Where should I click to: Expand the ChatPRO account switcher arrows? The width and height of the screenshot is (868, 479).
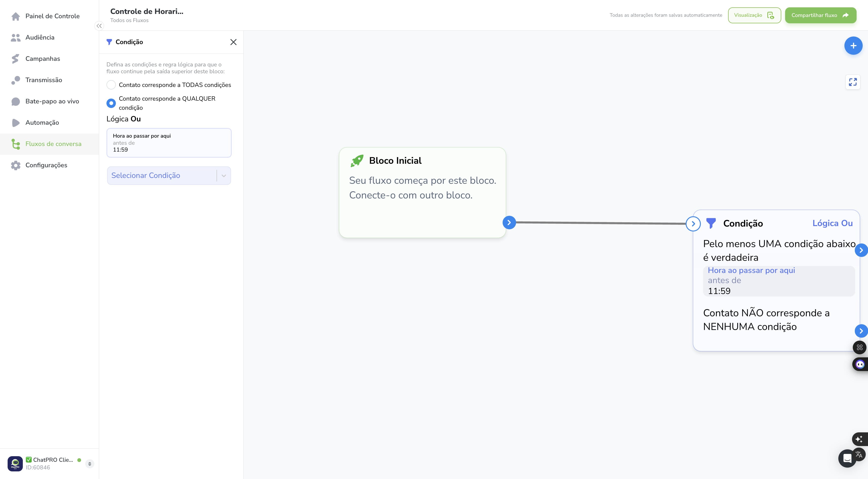[x=90, y=464]
